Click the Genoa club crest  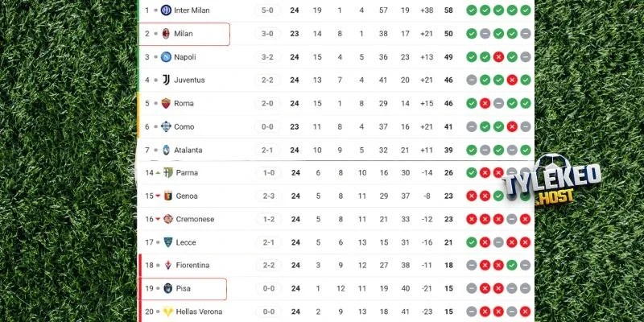pyautogui.click(x=168, y=196)
